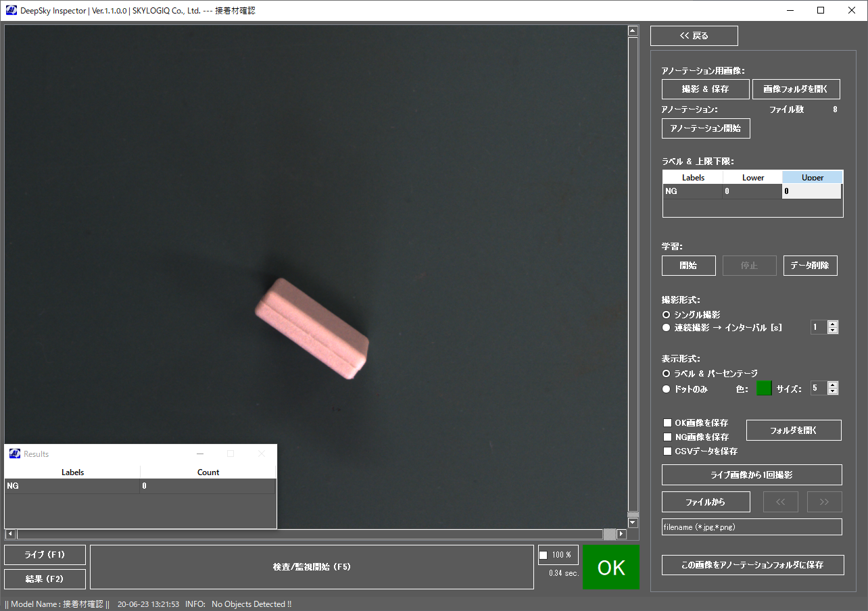The image size is (868, 611).
Task: Click the Count column header in Results
Action: [208, 472]
